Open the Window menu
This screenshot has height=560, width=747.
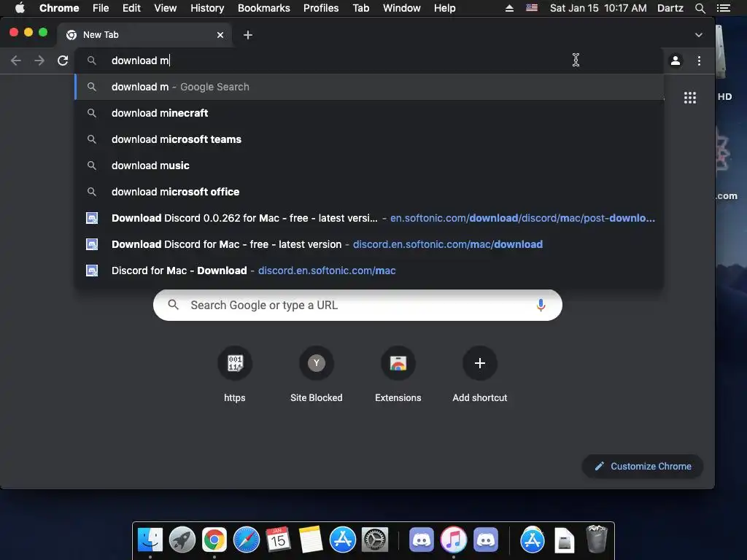click(x=402, y=8)
